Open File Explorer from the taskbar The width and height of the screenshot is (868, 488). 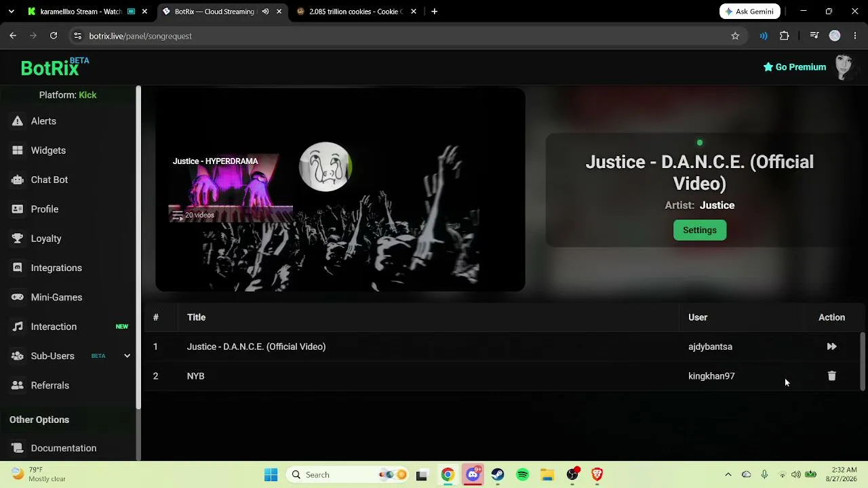[x=547, y=474]
